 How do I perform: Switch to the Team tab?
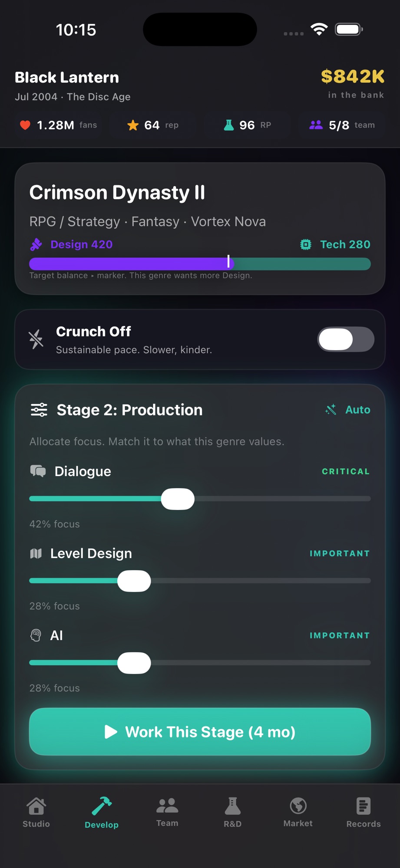[x=167, y=812]
